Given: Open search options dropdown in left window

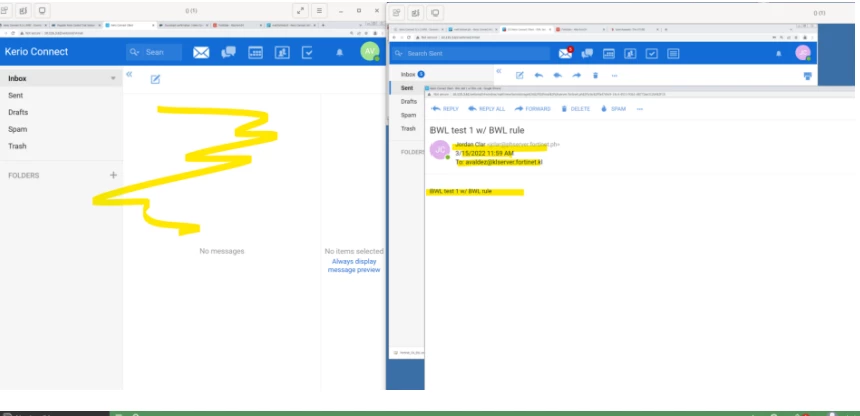Looking at the screenshot, I should click(134, 52).
